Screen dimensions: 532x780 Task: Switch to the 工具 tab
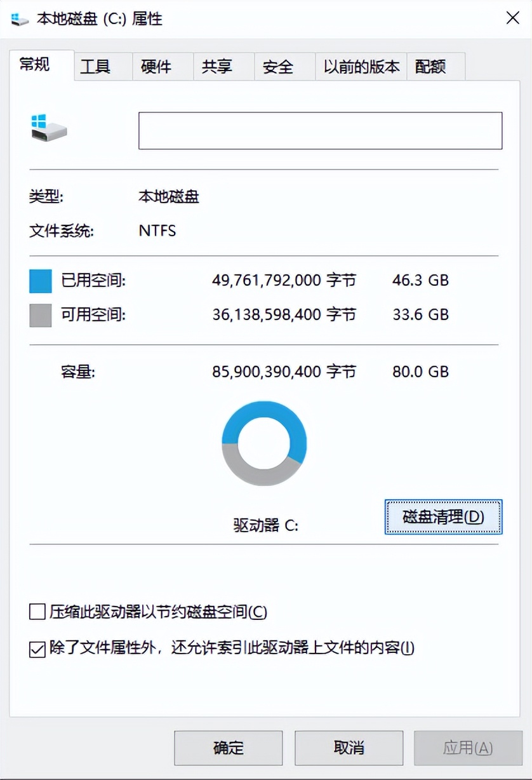(95, 66)
